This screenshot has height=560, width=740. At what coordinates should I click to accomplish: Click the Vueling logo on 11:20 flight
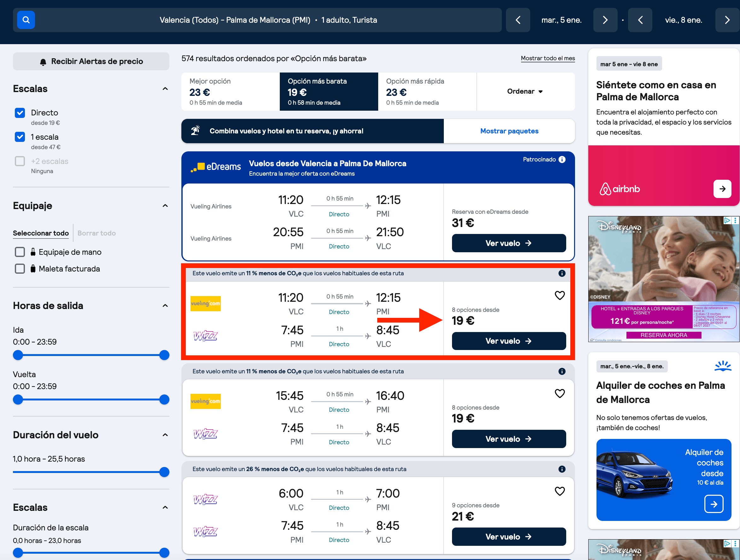tap(205, 303)
